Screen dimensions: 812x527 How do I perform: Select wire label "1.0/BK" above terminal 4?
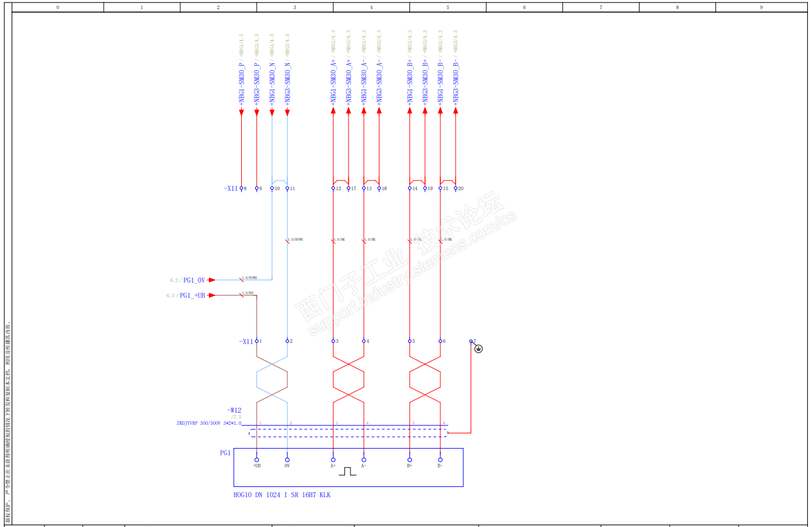point(370,239)
